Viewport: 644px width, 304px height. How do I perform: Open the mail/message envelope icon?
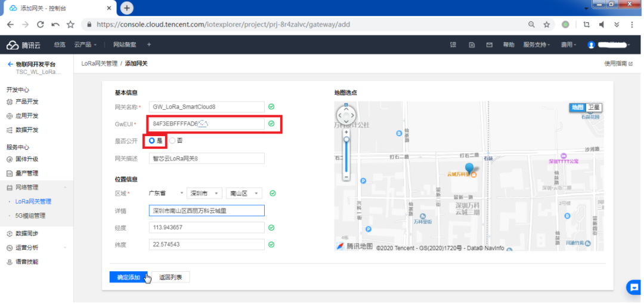point(489,45)
